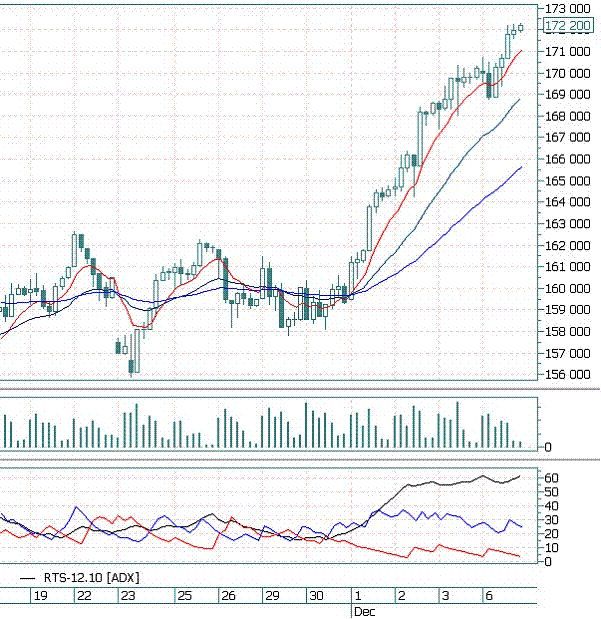Viewport: 601px width, 619px height.
Task: Click the 170 000 price axis label
Action: click(568, 73)
